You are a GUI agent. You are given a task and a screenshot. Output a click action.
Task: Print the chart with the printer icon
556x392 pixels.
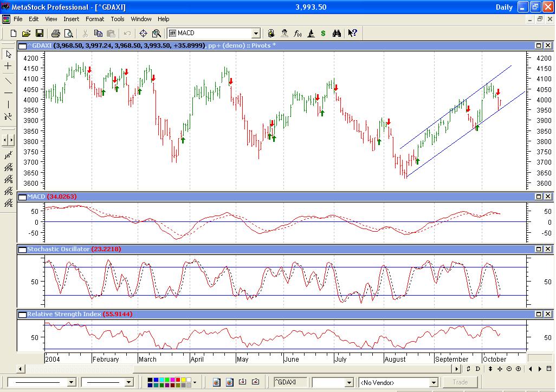coord(56,34)
